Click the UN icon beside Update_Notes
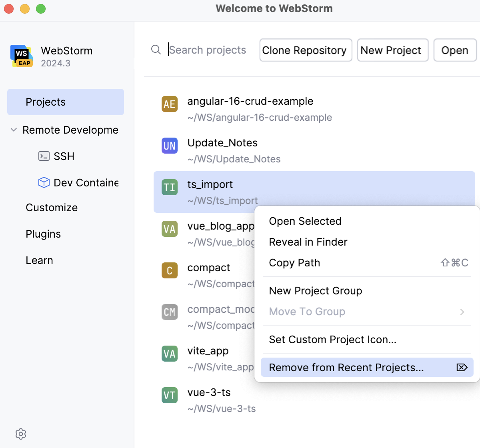This screenshot has width=480, height=448. click(170, 146)
